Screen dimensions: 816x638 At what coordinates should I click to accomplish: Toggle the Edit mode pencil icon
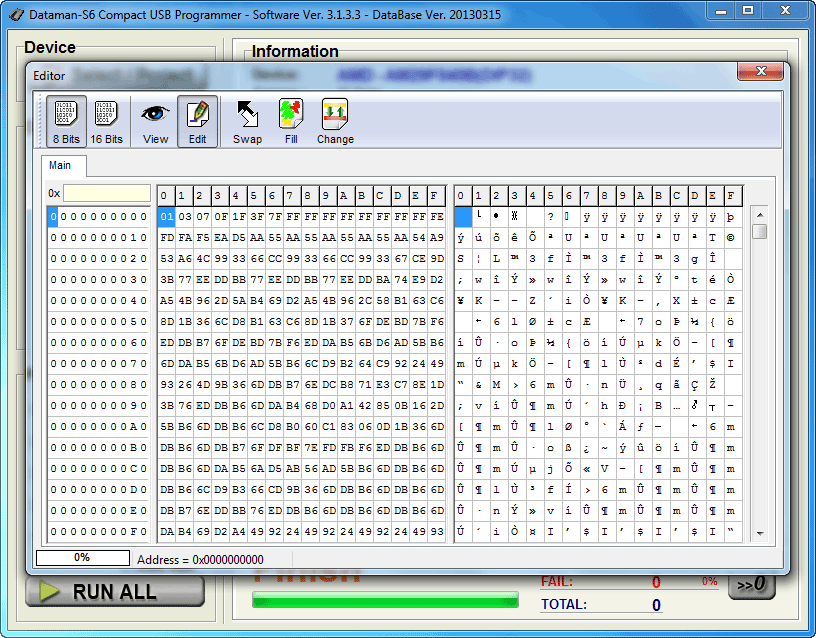pyautogui.click(x=197, y=121)
